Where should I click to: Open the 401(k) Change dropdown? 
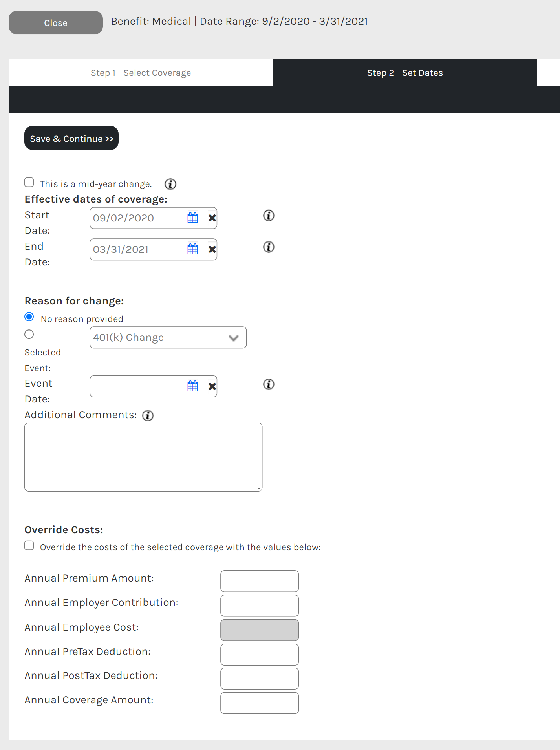tap(168, 337)
